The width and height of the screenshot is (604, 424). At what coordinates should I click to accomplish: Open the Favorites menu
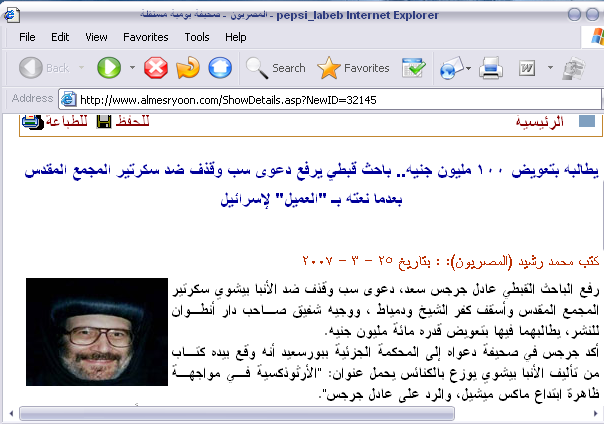146,37
